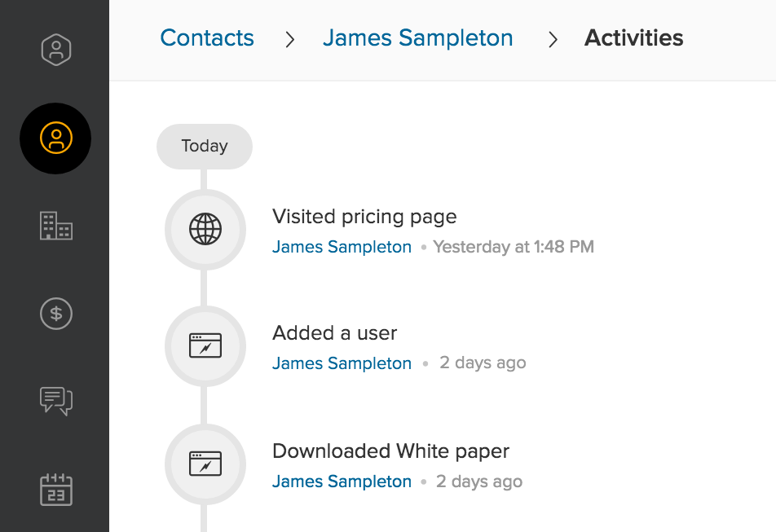Open the Calendar icon in sidebar
The image size is (776, 532).
pos(56,489)
